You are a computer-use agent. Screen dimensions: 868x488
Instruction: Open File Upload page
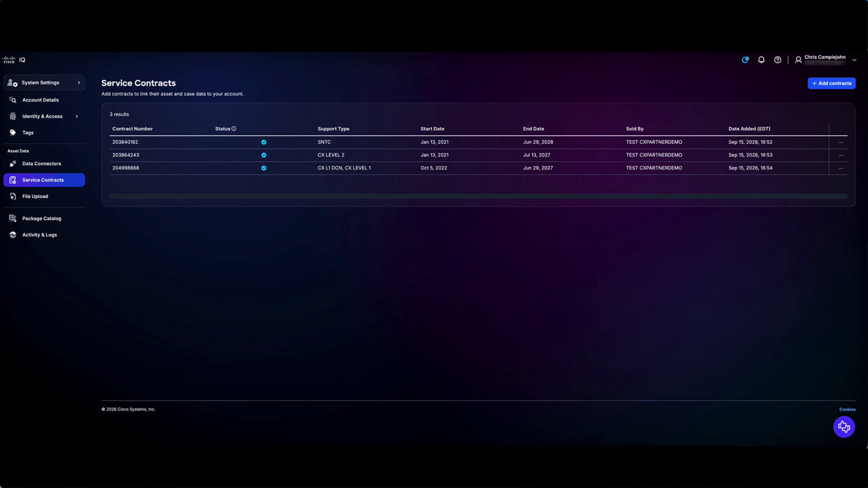pyautogui.click(x=44, y=197)
